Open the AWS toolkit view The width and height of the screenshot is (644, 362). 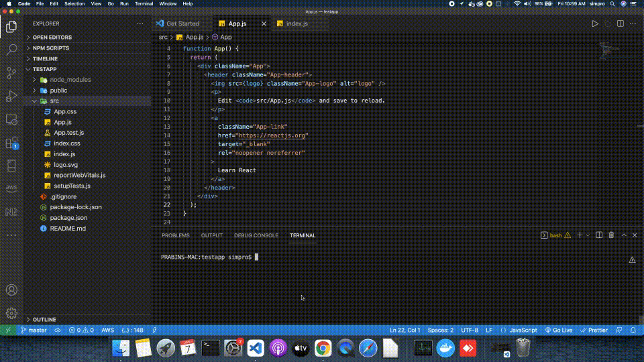pos(11,188)
